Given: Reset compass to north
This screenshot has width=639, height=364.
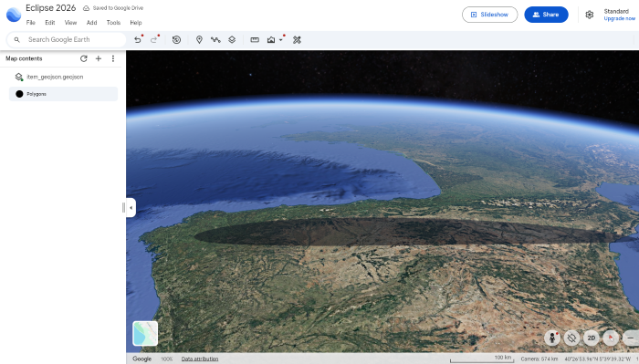Looking at the screenshot, I should coord(611,338).
